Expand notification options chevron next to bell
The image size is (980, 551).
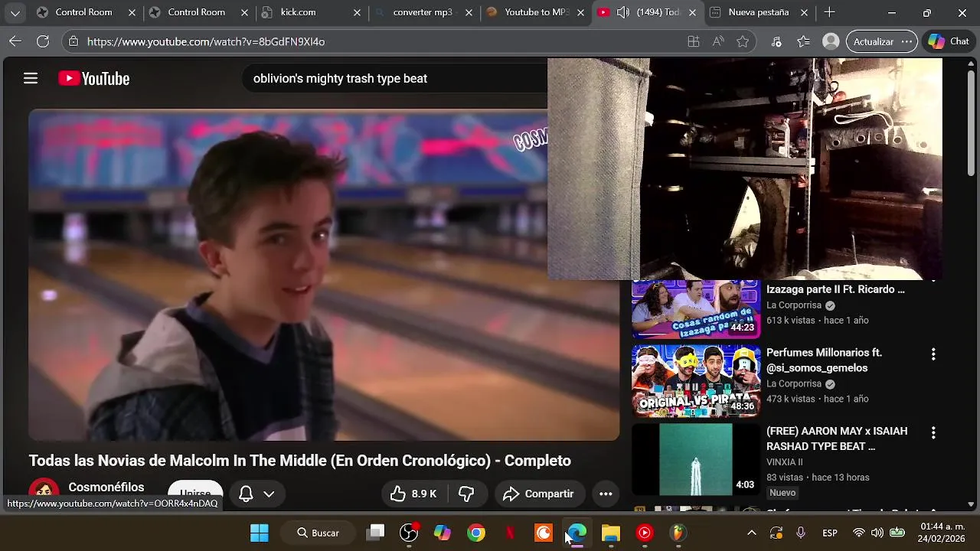269,494
